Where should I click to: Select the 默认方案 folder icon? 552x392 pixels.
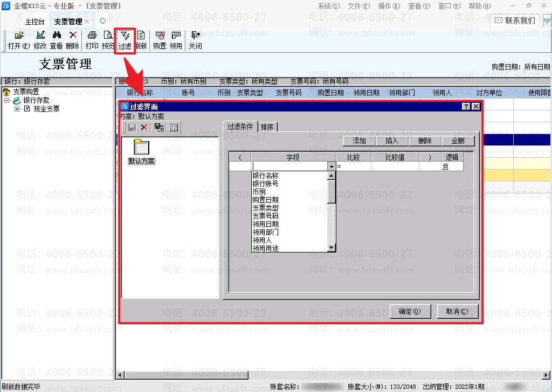coord(141,147)
